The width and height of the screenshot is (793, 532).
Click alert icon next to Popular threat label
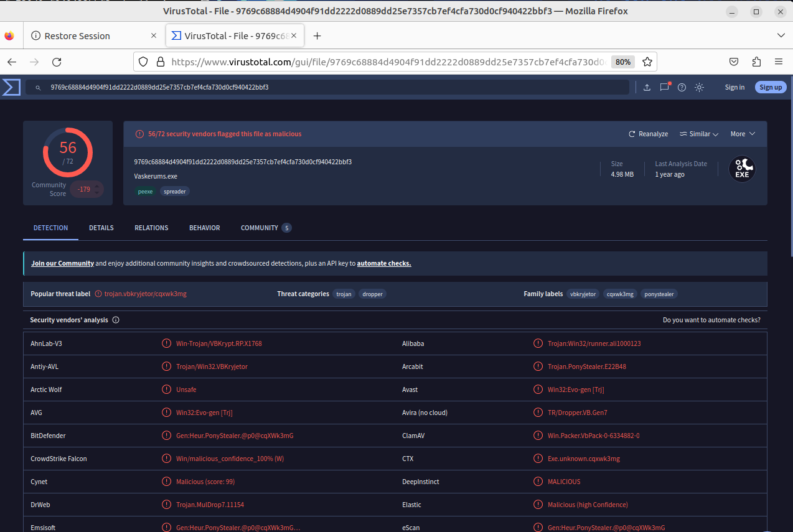[98, 294]
